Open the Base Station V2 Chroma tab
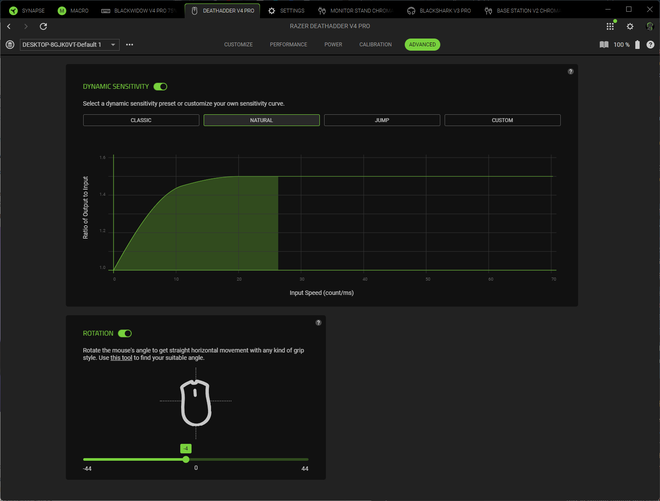 [x=523, y=11]
